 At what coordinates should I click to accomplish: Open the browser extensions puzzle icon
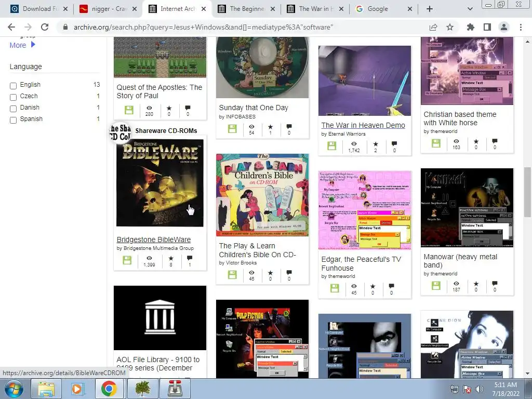pyautogui.click(x=471, y=27)
